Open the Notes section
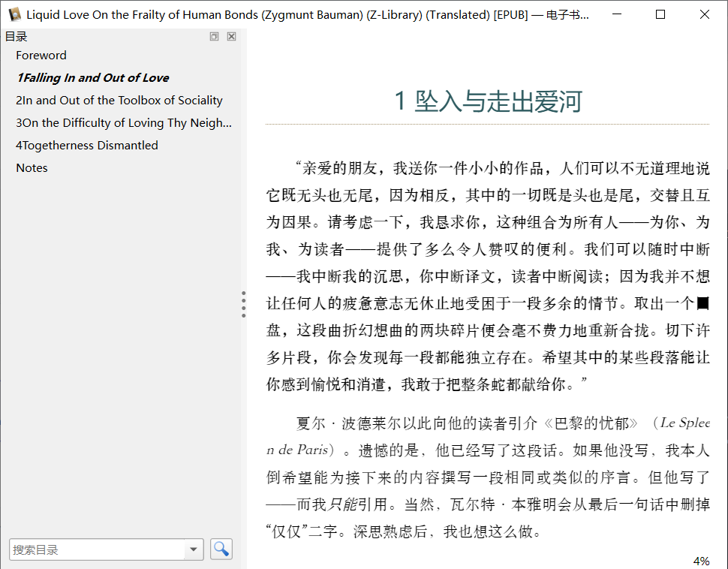 [32, 168]
